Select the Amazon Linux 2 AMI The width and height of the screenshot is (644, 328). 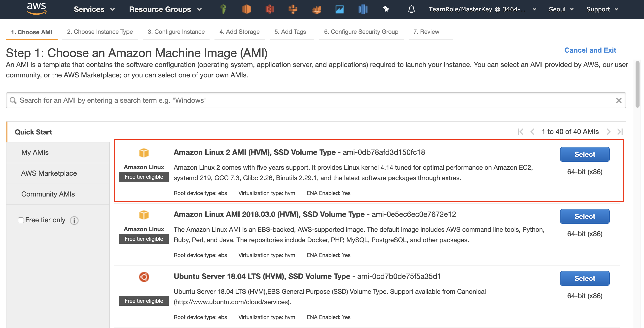(x=584, y=154)
